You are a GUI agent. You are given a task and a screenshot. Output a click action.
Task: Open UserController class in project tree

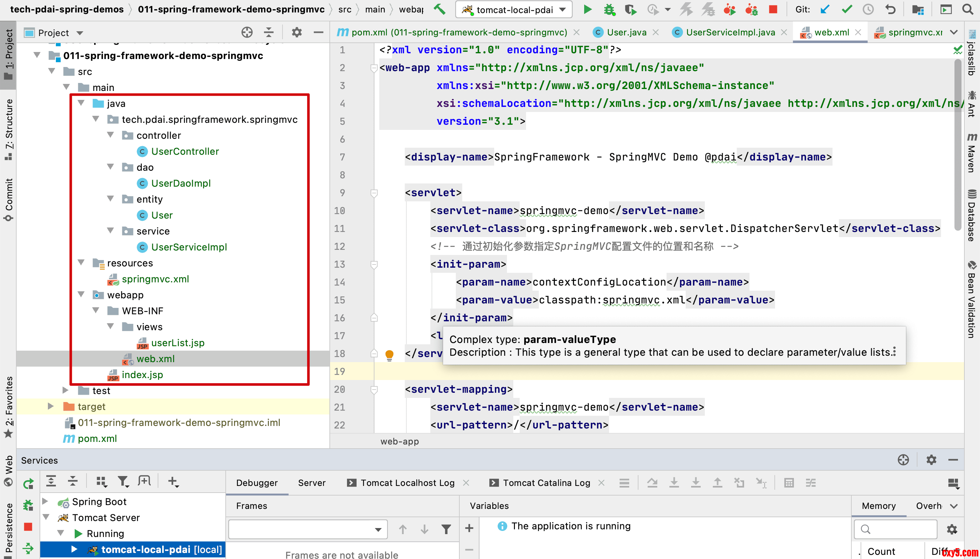[x=185, y=151]
